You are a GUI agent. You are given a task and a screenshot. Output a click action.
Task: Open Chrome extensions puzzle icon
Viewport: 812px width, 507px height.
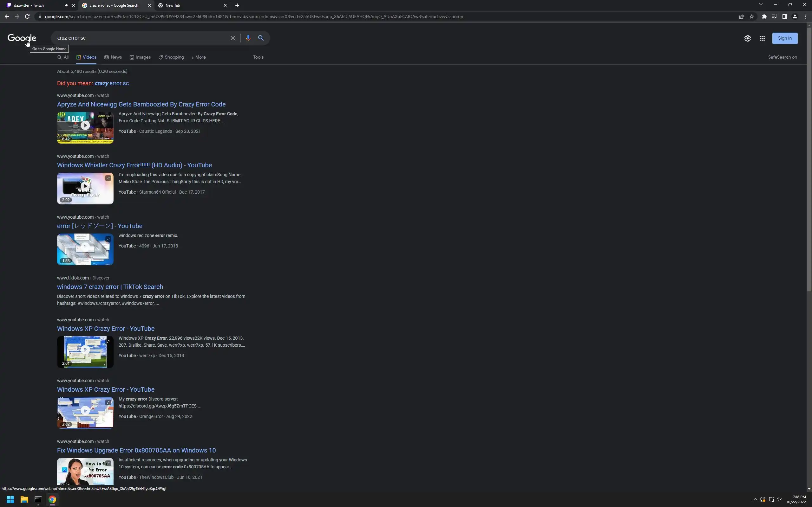[x=764, y=16]
